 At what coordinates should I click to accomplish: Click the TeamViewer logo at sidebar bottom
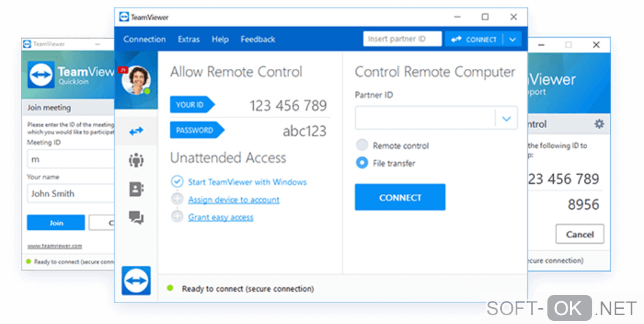click(136, 280)
